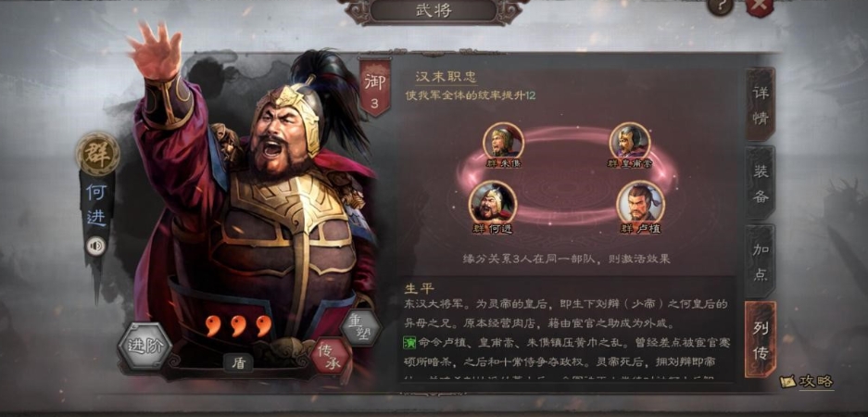Switch to the 列传 biography tab

click(760, 339)
